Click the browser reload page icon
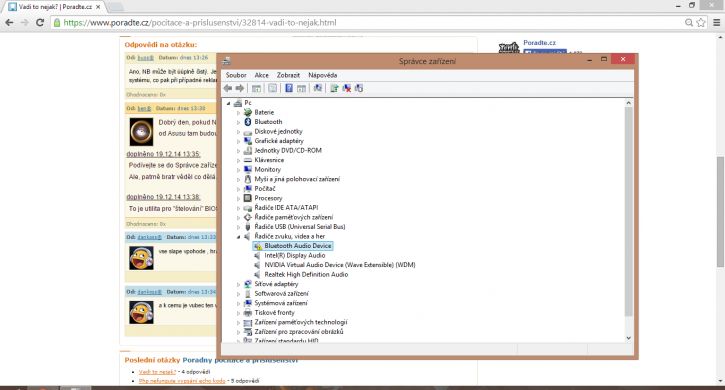725x390 pixels. point(40,22)
